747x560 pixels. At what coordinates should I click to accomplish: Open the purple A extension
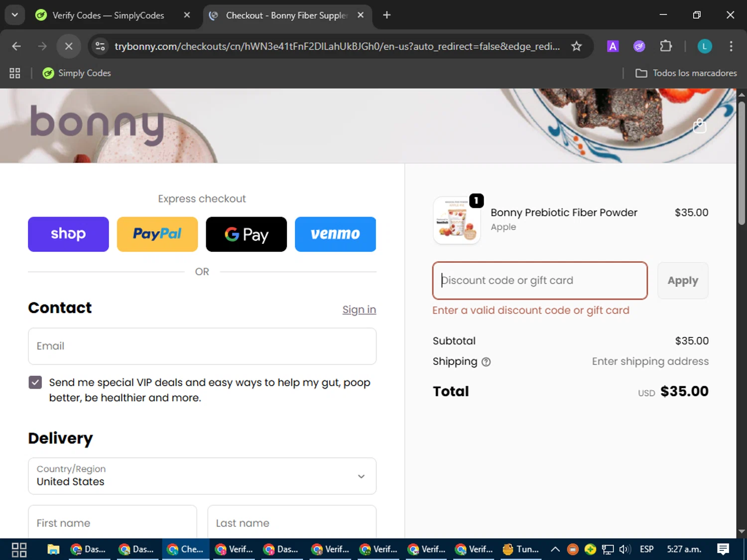click(613, 46)
